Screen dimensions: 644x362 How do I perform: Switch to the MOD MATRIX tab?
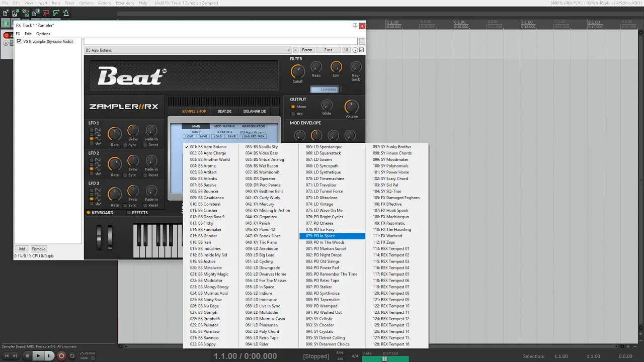pos(224,126)
